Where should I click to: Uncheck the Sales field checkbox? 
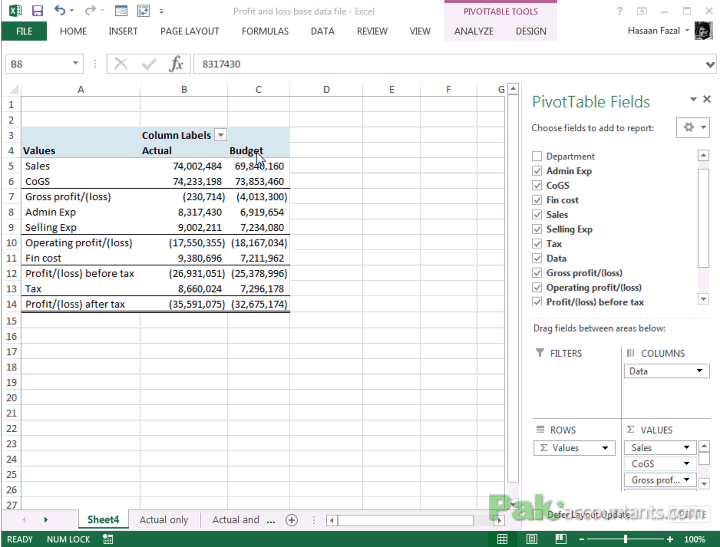click(537, 214)
